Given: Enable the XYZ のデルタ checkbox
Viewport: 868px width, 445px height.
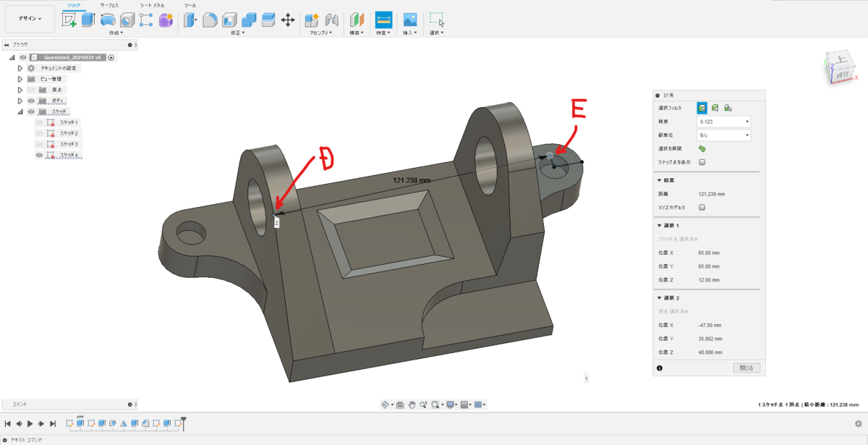Looking at the screenshot, I should (x=702, y=207).
